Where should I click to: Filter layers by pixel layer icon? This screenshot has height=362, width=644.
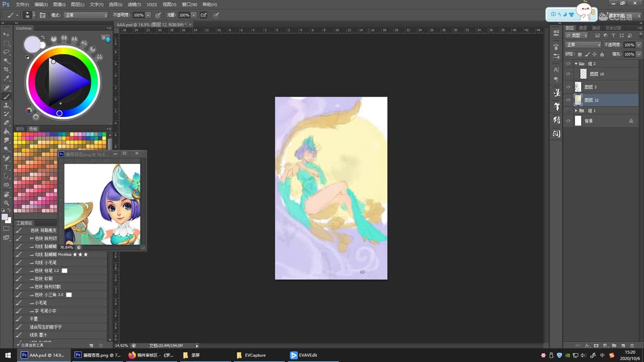pyautogui.click(x=597, y=35)
